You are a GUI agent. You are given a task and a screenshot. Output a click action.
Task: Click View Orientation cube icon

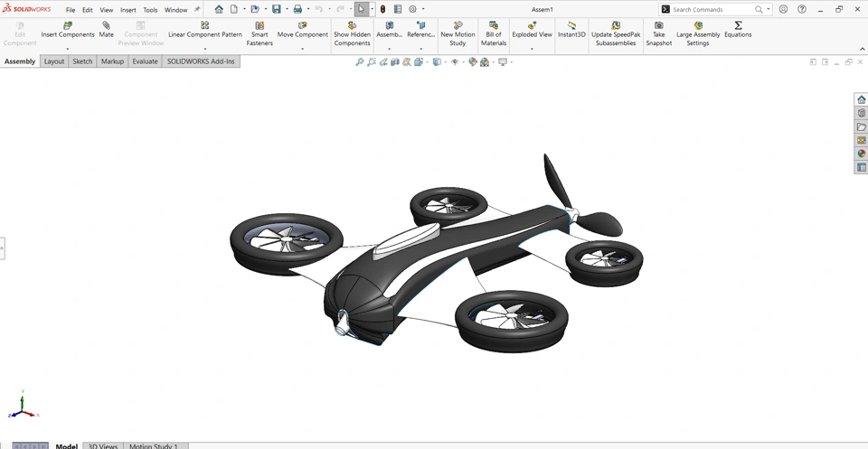(x=419, y=62)
